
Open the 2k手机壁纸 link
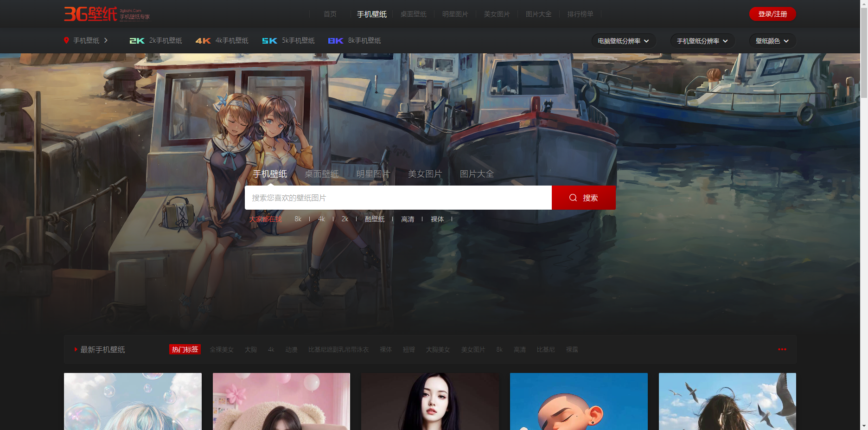click(x=166, y=40)
